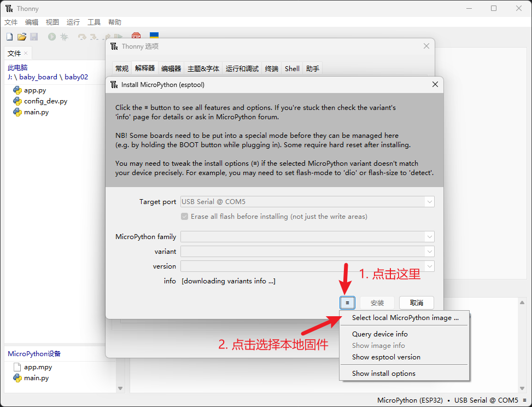
Task: Click baby02 in the folder path
Action: coord(77,77)
